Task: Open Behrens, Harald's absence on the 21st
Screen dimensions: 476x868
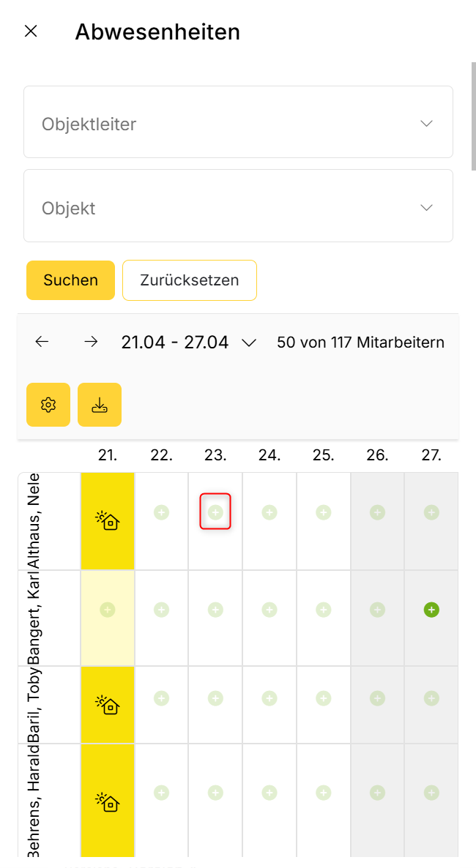Action: [x=108, y=802]
